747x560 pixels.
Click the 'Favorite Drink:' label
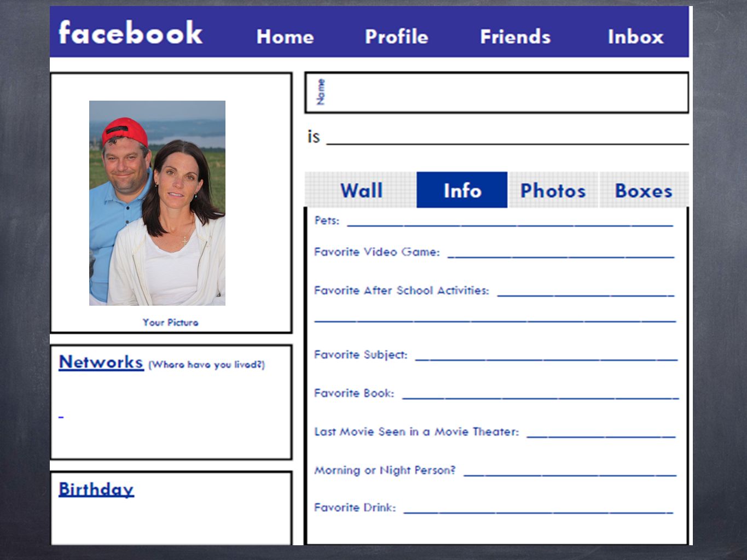point(355,507)
